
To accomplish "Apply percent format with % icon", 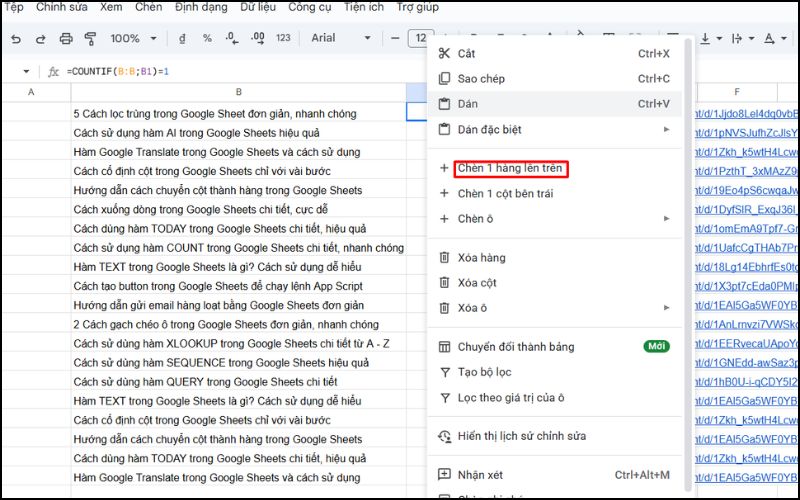I will click(x=207, y=39).
